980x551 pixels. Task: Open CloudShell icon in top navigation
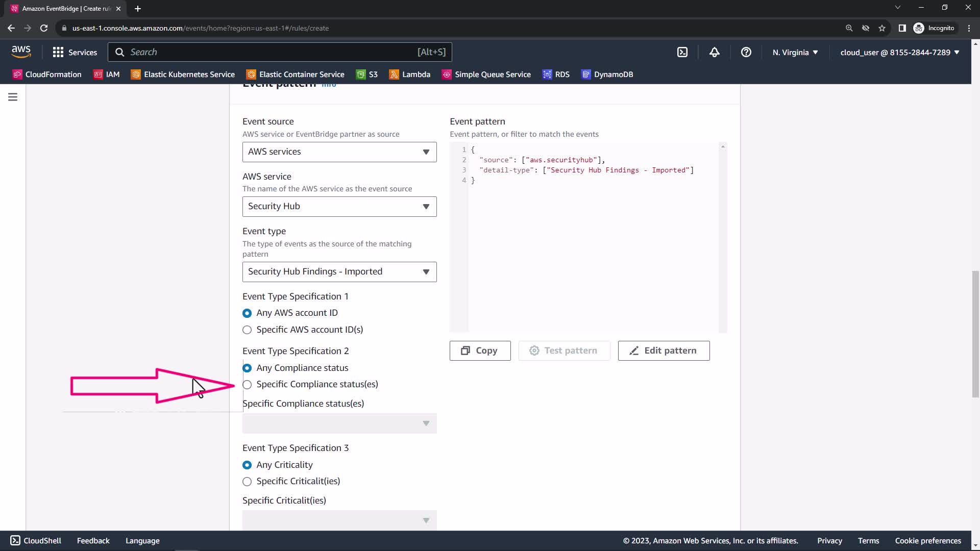point(682,52)
